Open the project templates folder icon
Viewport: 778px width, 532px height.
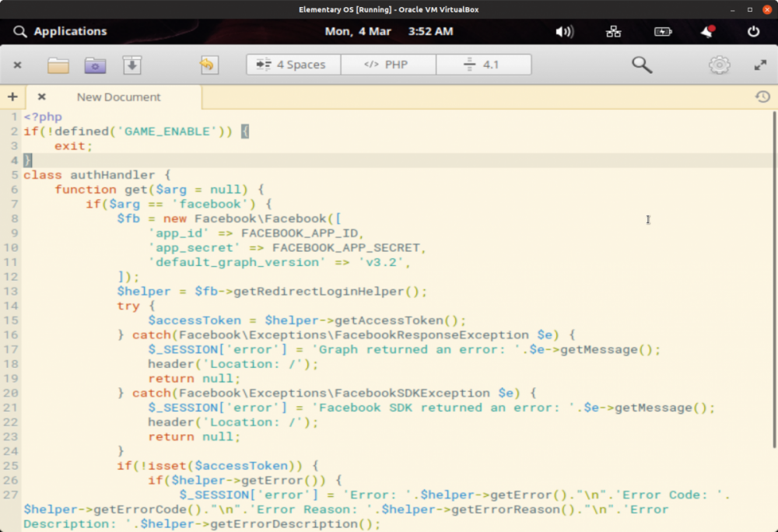(95, 65)
